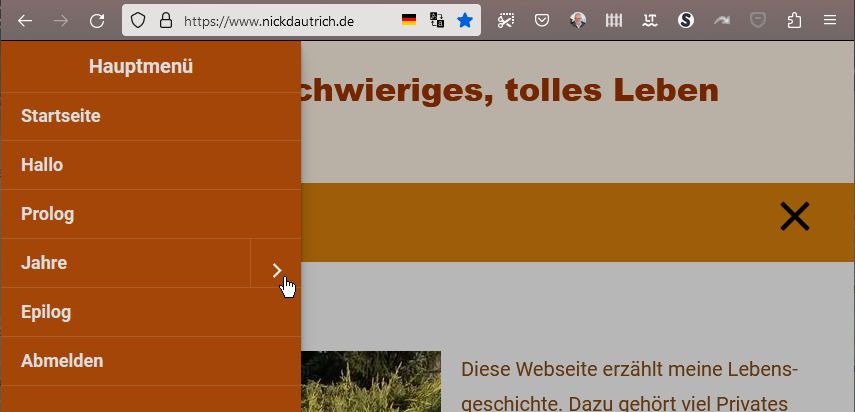Viewport: 855px width, 412px height.
Task: Open the tracking protection shield panel
Action: tap(138, 21)
